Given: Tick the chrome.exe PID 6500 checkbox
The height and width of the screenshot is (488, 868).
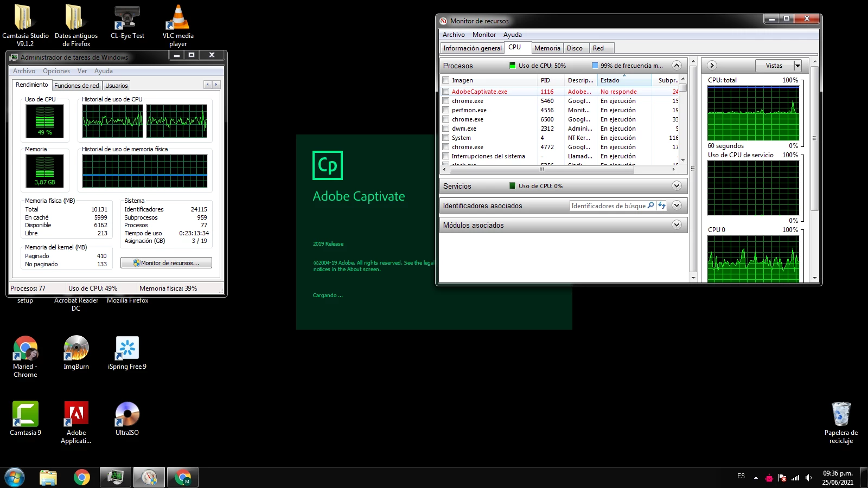Looking at the screenshot, I should point(446,119).
